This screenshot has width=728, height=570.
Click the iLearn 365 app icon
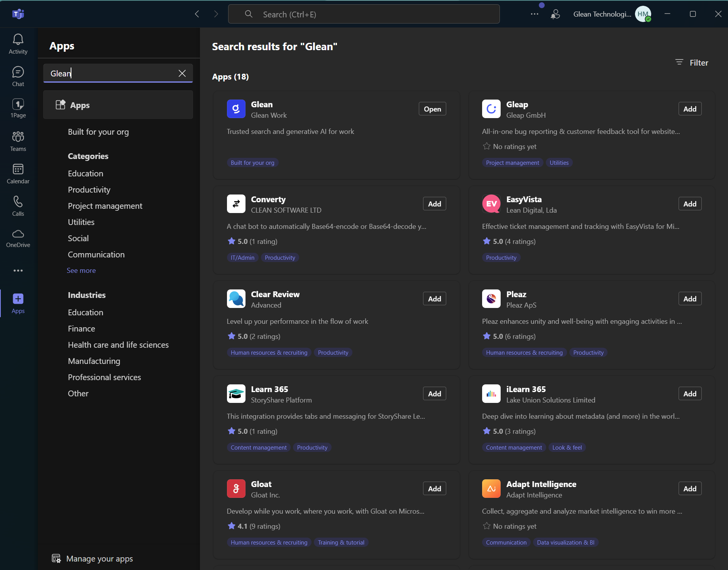[x=491, y=394]
